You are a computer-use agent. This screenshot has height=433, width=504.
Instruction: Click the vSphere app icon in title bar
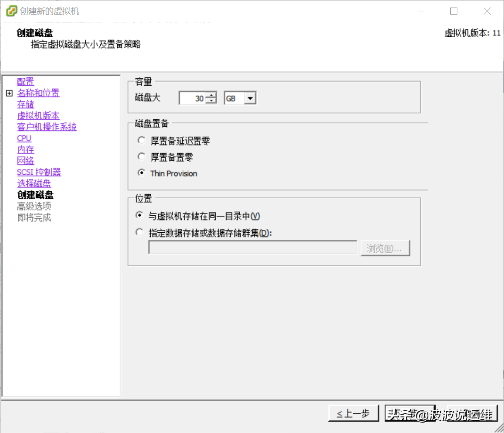(x=12, y=11)
